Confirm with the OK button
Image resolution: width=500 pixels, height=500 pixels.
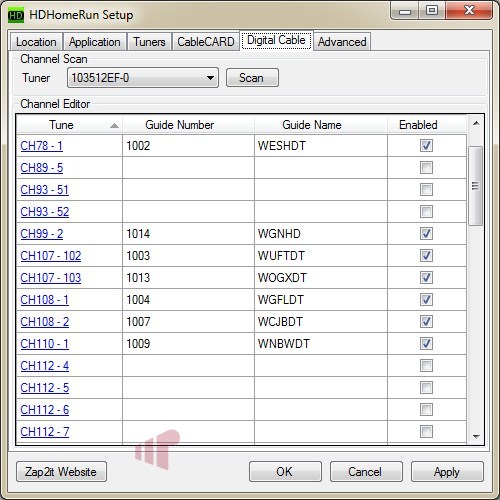point(285,472)
